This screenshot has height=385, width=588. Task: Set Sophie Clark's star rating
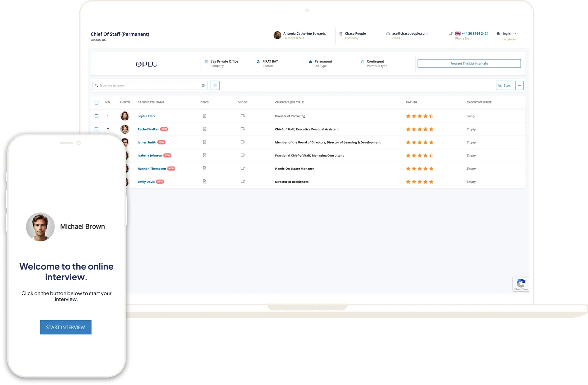(419, 116)
